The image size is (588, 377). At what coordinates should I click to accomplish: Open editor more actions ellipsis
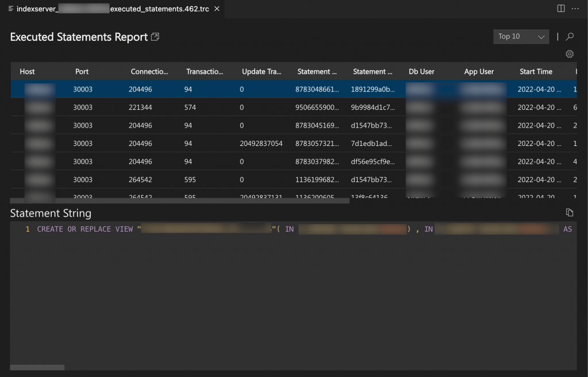pos(575,8)
